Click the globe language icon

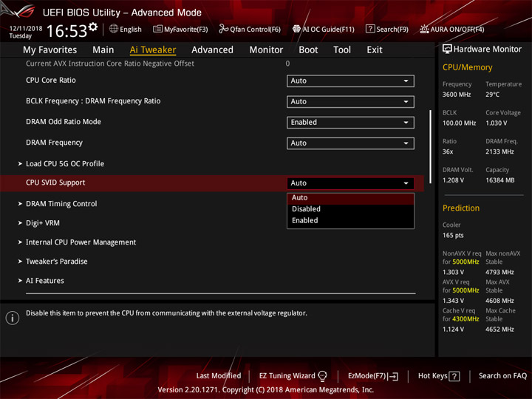[114, 29]
